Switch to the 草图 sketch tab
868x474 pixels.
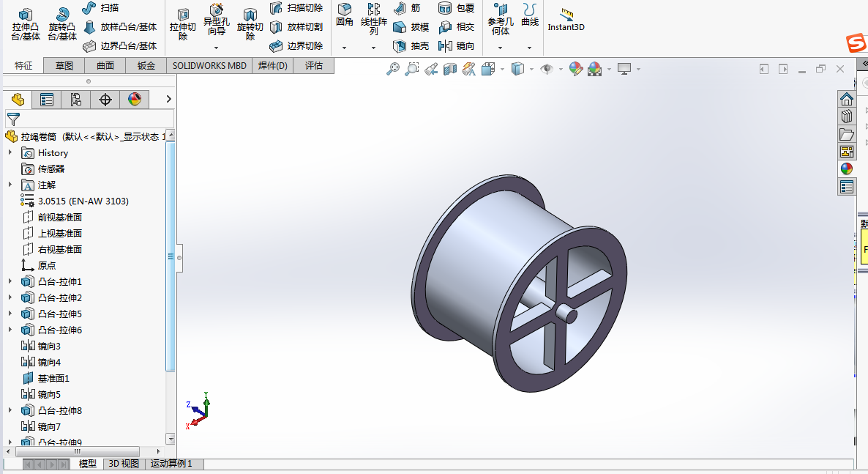pyautogui.click(x=64, y=65)
